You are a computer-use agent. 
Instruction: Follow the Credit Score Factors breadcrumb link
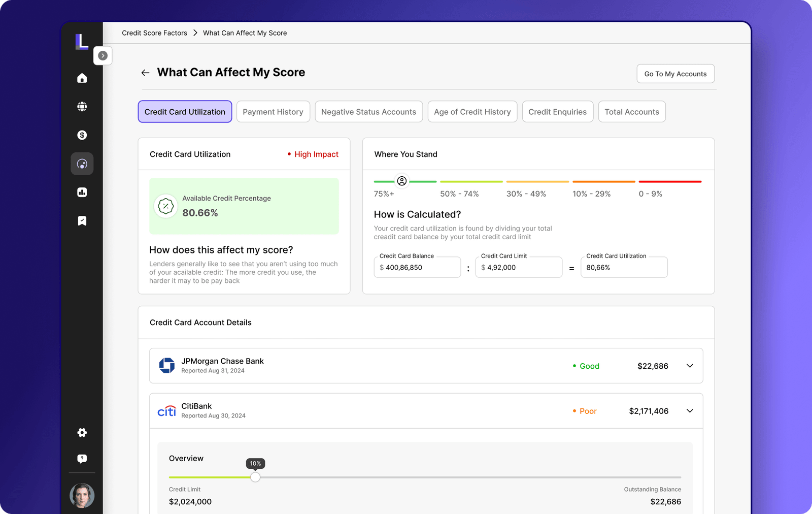pos(154,33)
